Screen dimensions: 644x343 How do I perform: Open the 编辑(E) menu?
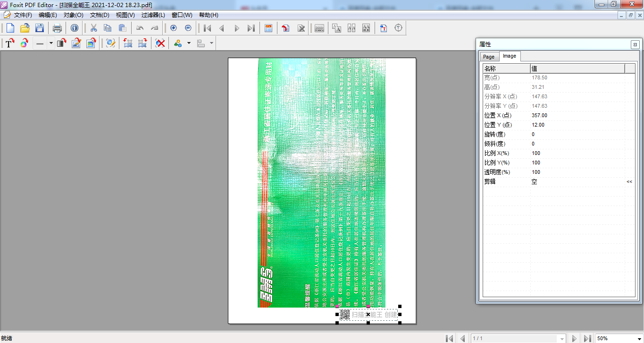tap(48, 15)
